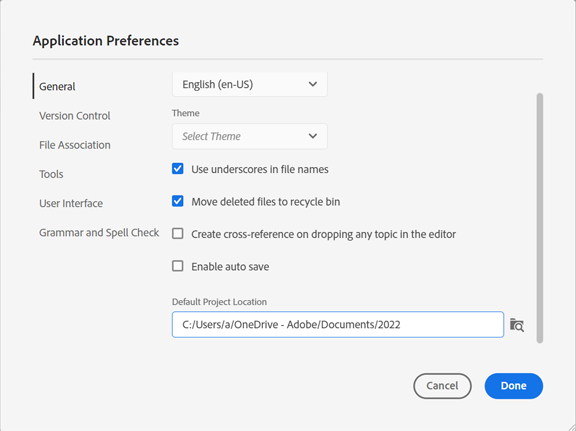Click the chevron arrow of the Theme dropdown
The width and height of the screenshot is (576, 431).
tap(313, 136)
